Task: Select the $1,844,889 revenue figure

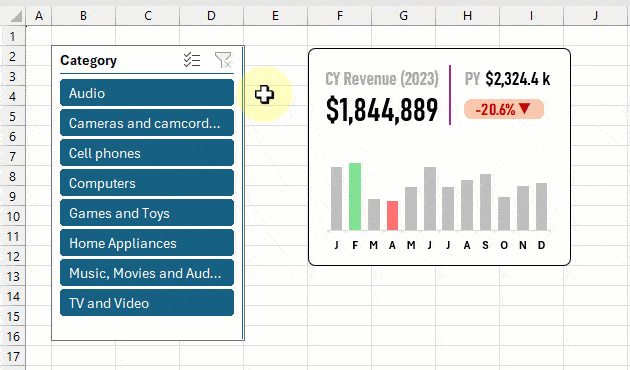Action: (382, 109)
